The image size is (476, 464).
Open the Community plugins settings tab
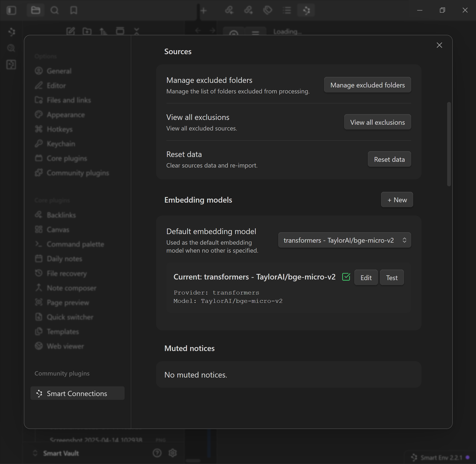pyautogui.click(x=78, y=173)
